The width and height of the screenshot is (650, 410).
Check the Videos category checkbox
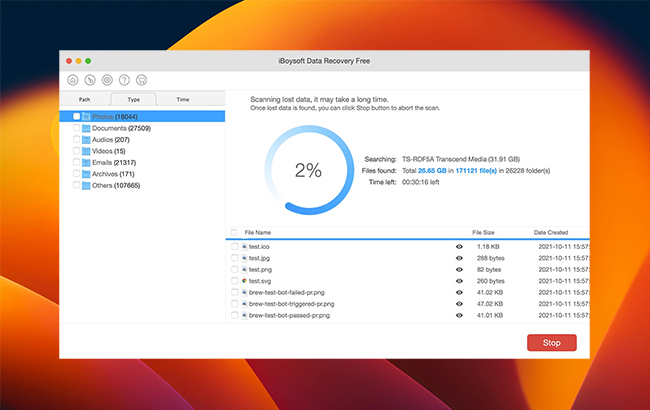(76, 150)
